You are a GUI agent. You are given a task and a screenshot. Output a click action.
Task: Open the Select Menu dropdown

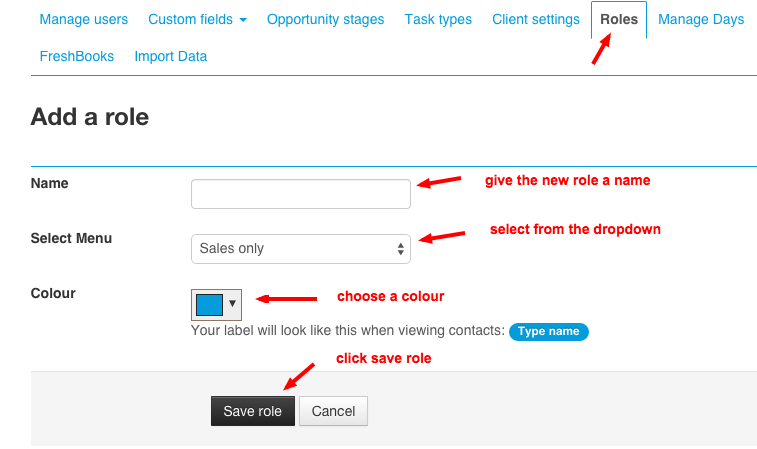pos(300,248)
